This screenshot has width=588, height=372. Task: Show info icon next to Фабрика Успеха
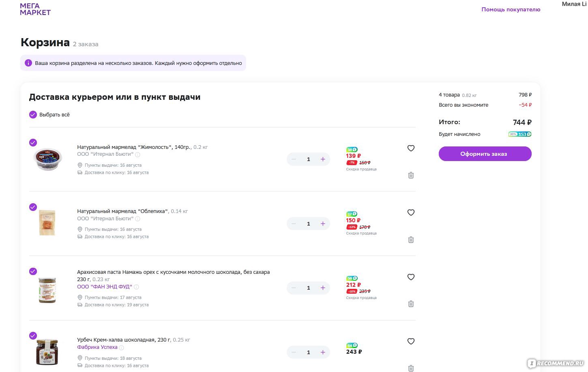click(121, 348)
